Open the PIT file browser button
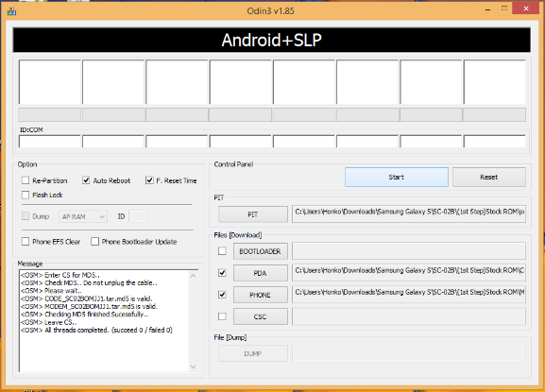The width and height of the screenshot is (545, 392). click(253, 214)
